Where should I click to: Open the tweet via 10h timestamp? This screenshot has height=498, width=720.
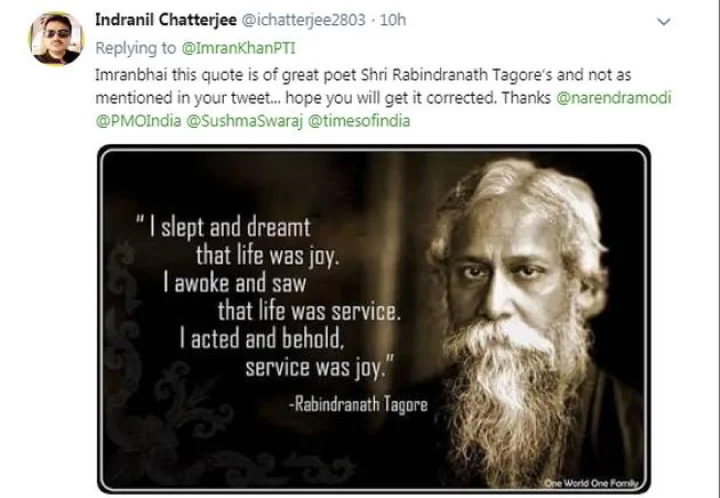[393, 20]
